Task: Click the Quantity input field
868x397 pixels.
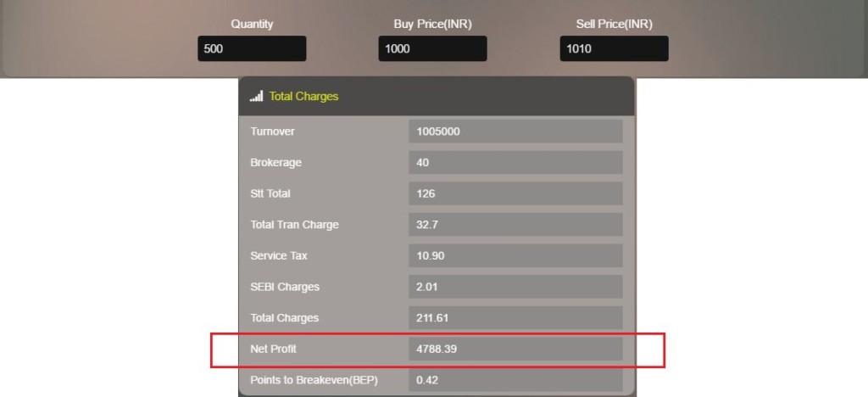Action: 252,48
